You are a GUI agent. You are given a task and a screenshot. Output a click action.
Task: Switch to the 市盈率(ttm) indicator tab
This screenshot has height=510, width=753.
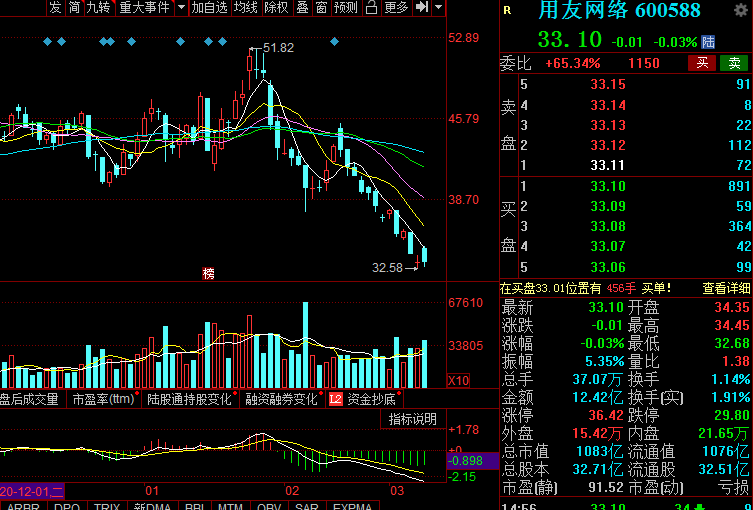(x=104, y=399)
